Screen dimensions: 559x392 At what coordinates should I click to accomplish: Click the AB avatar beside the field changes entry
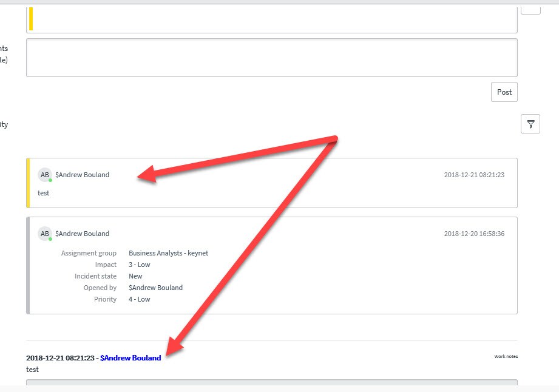(44, 233)
